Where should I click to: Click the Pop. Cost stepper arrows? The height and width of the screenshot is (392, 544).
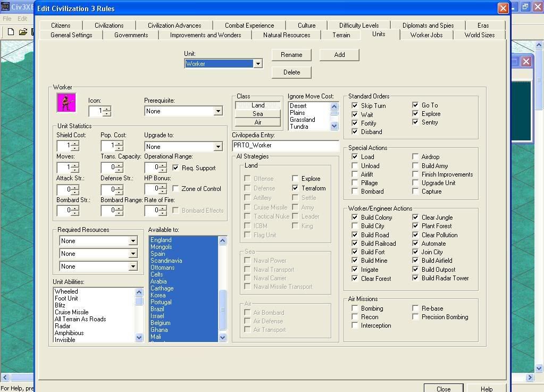(119, 146)
